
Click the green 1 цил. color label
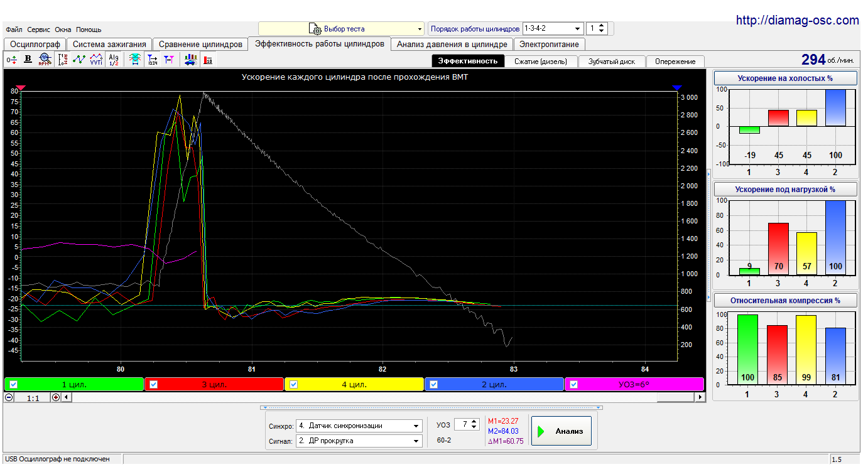74,385
